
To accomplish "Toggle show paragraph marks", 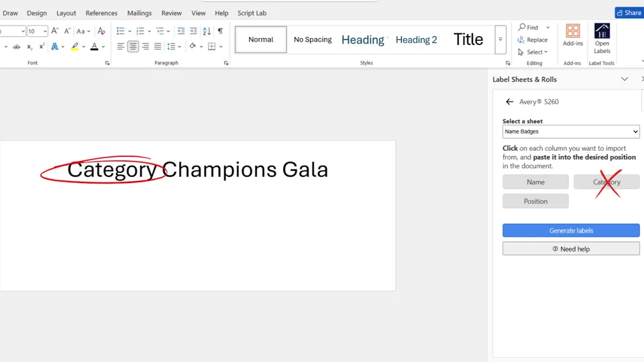I will 221,31.
